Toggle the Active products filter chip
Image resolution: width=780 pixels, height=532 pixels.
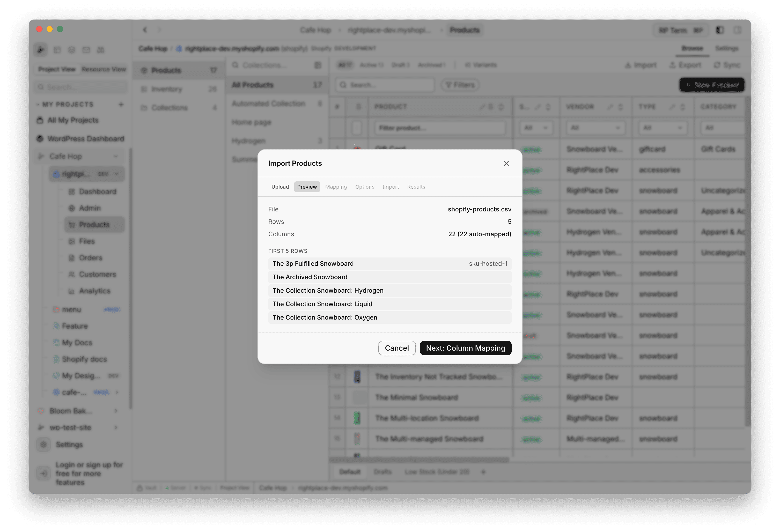coord(371,65)
